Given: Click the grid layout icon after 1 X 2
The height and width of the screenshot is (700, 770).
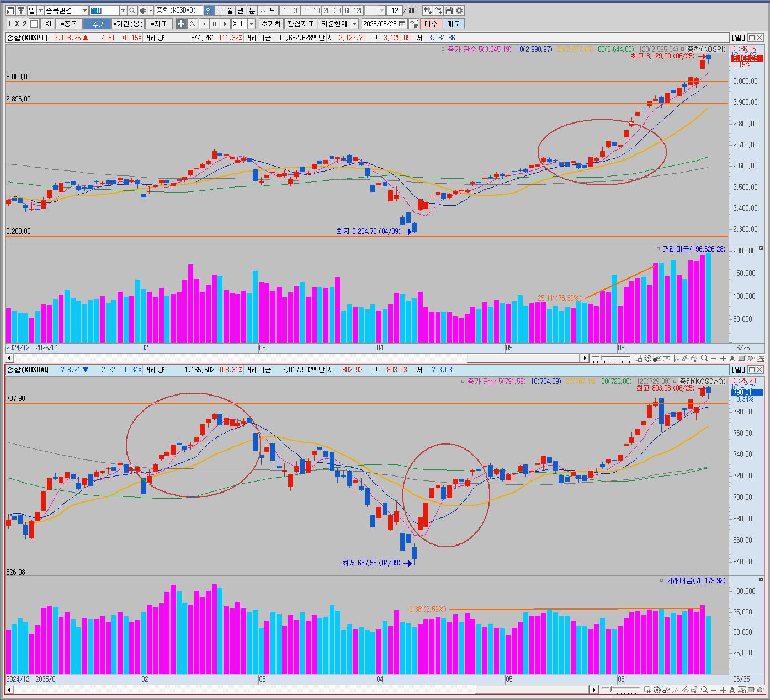Looking at the screenshot, I should coord(34,24).
